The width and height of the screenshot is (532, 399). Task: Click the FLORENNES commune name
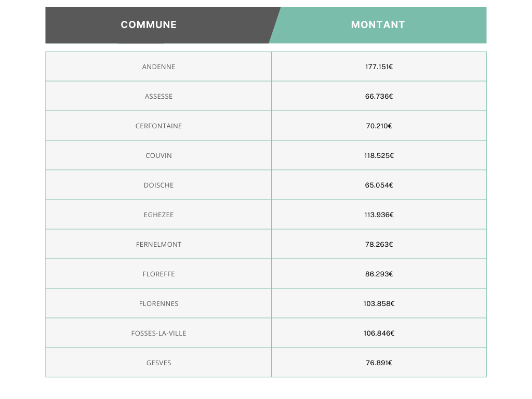pyautogui.click(x=158, y=304)
